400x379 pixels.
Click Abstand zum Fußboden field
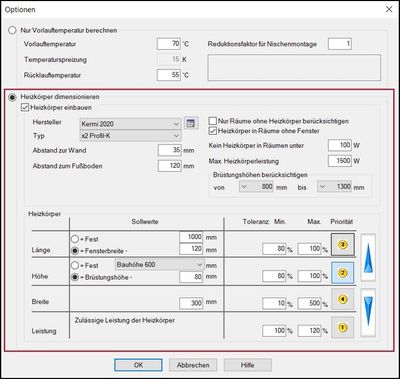coord(170,166)
